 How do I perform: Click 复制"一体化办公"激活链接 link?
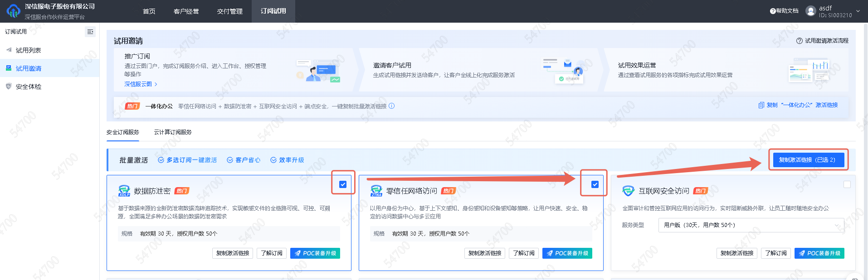click(798, 105)
